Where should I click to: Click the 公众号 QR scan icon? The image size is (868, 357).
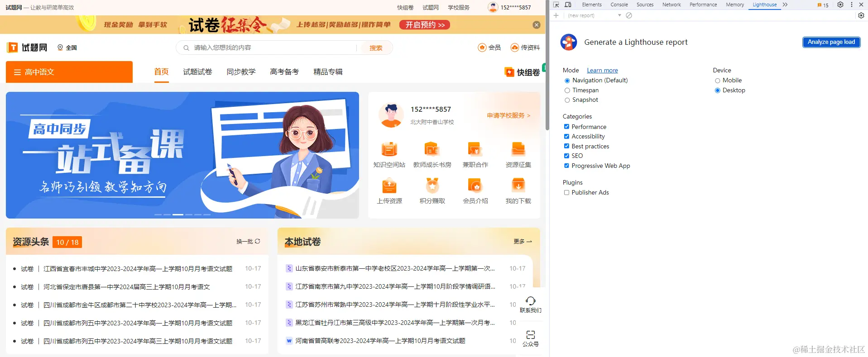[531, 334]
